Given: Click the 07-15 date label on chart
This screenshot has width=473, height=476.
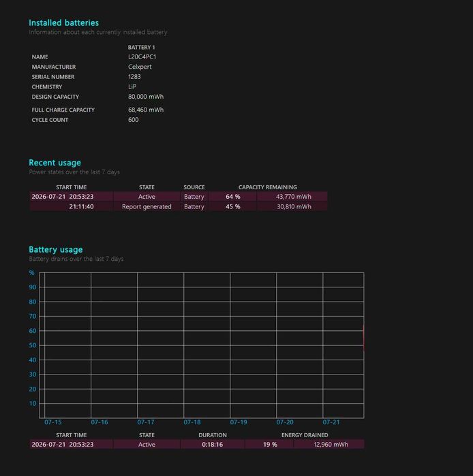Looking at the screenshot, I should [x=53, y=422].
